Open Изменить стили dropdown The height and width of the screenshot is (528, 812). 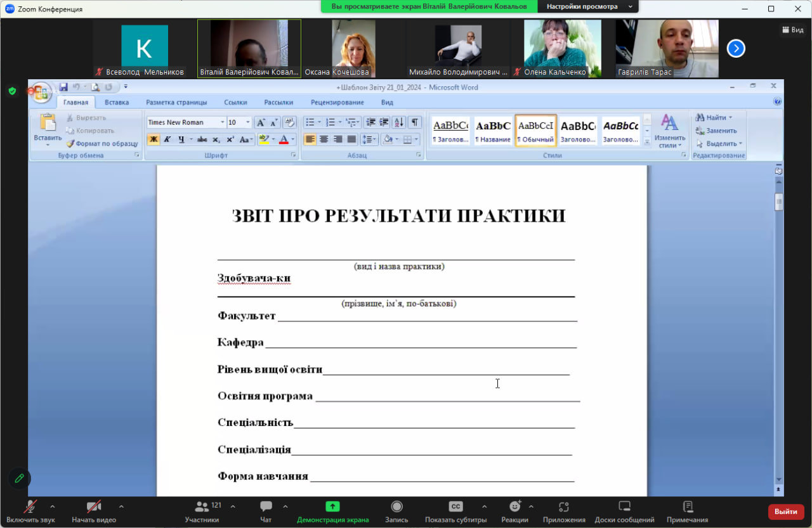(670, 131)
